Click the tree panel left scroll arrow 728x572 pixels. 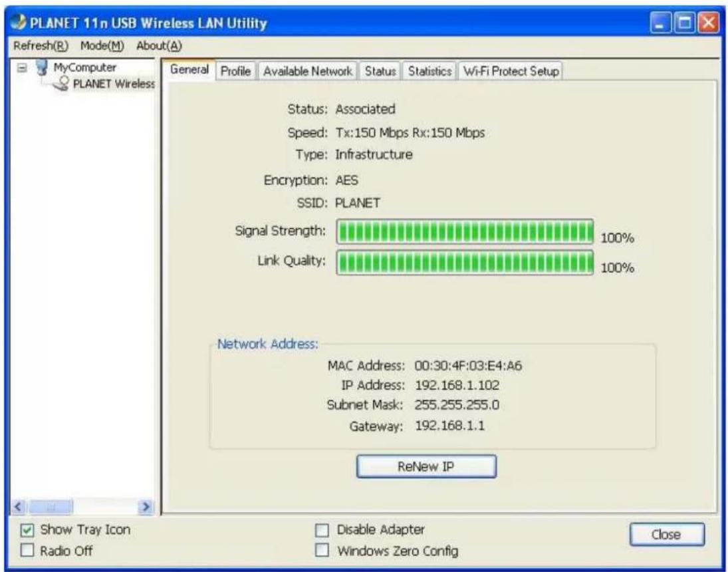(x=19, y=506)
